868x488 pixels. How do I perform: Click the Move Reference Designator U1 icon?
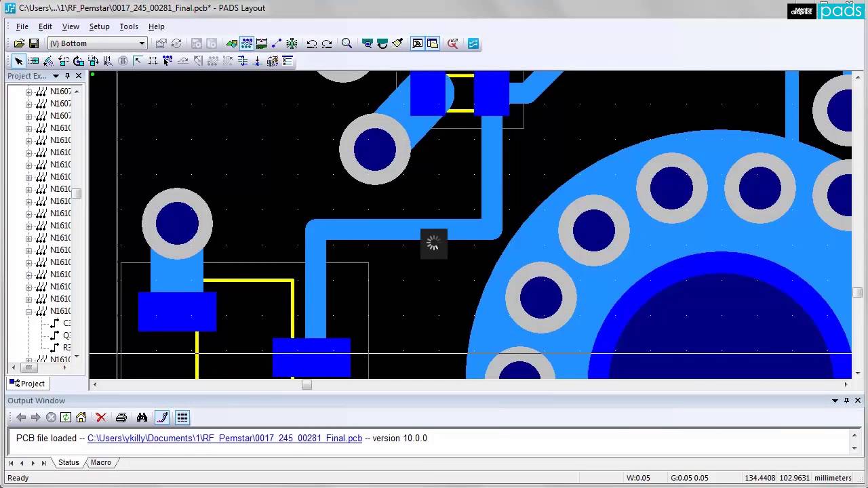[108, 61]
